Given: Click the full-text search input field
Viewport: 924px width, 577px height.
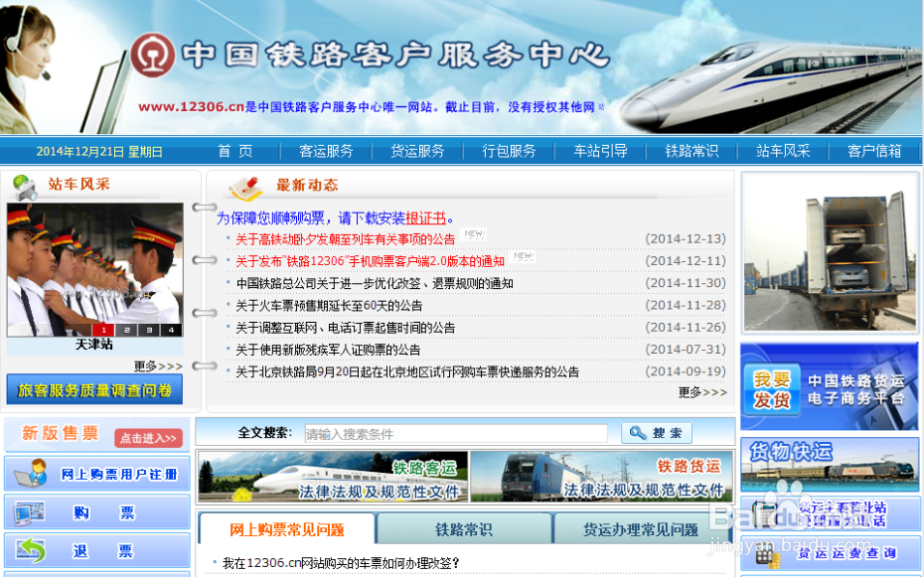Looking at the screenshot, I should click(x=456, y=434).
